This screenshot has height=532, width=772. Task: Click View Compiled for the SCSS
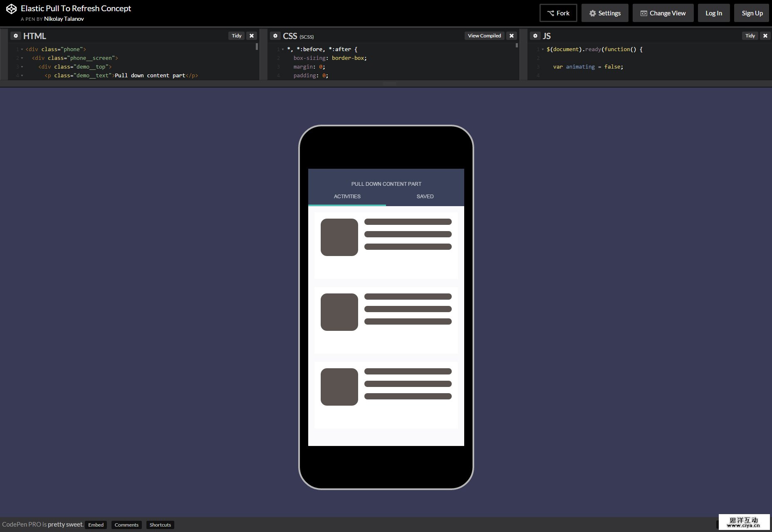coord(484,36)
